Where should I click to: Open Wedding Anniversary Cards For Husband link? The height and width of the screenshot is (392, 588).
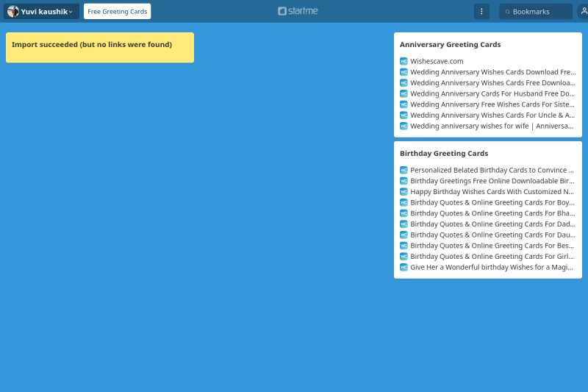pyautogui.click(x=492, y=94)
